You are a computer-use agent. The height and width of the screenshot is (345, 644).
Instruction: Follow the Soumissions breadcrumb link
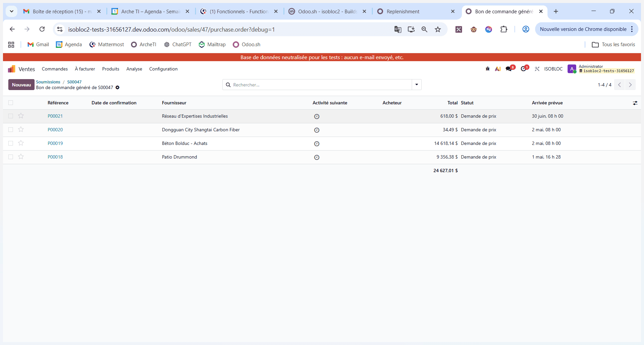(48, 82)
